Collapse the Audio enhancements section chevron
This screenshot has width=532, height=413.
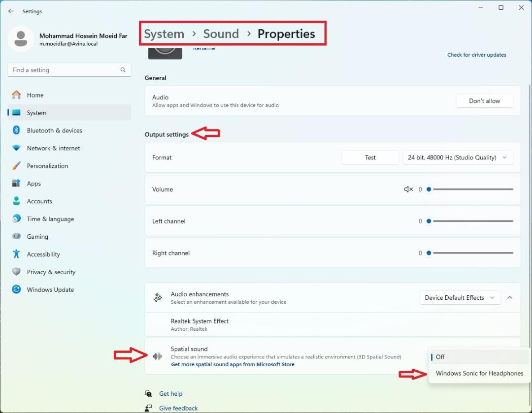509,297
